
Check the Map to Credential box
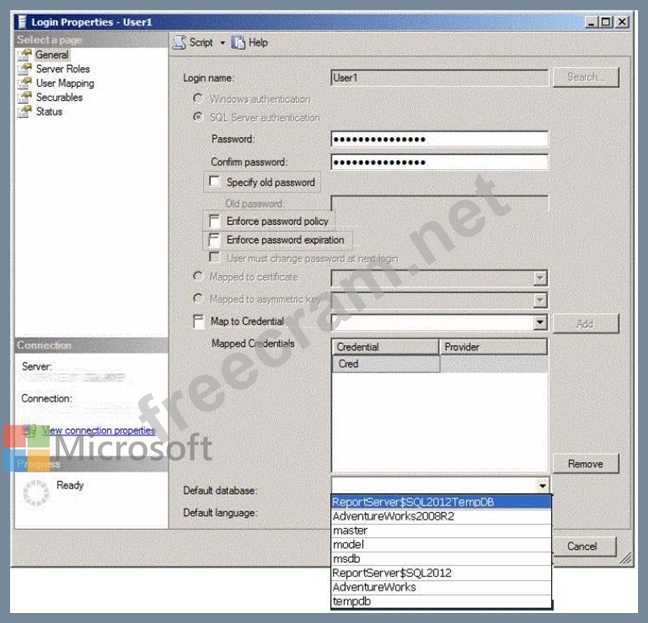(x=199, y=321)
